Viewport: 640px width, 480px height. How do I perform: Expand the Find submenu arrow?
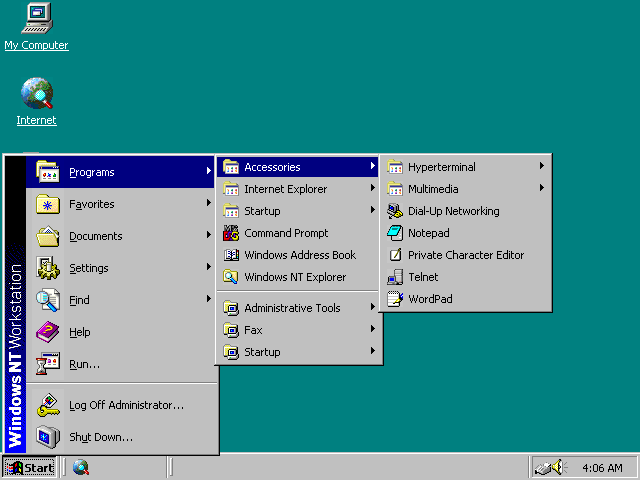[x=209, y=299]
